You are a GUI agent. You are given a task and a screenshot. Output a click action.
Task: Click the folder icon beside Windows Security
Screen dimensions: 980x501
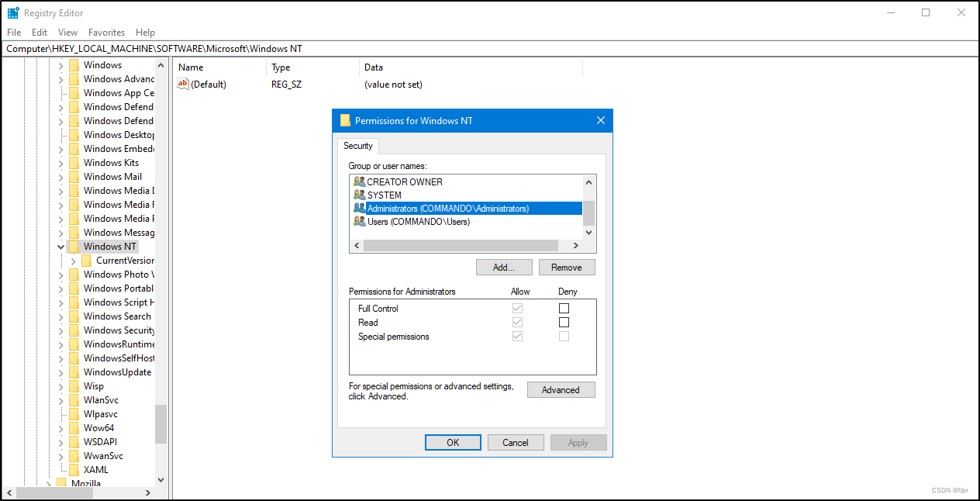coord(74,330)
